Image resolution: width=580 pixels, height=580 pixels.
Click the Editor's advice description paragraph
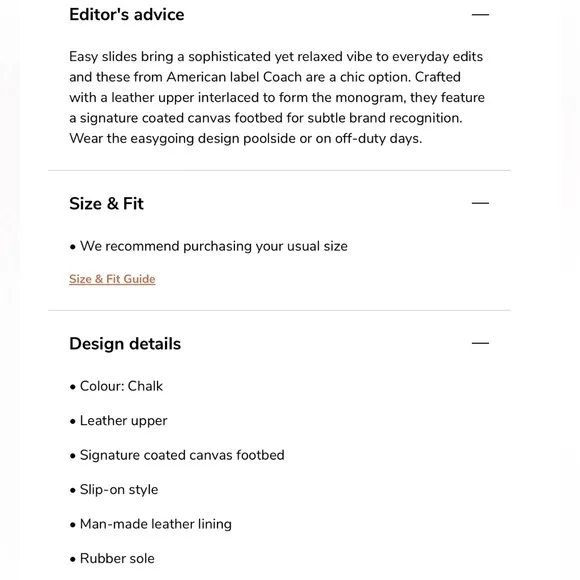pyautogui.click(x=277, y=98)
